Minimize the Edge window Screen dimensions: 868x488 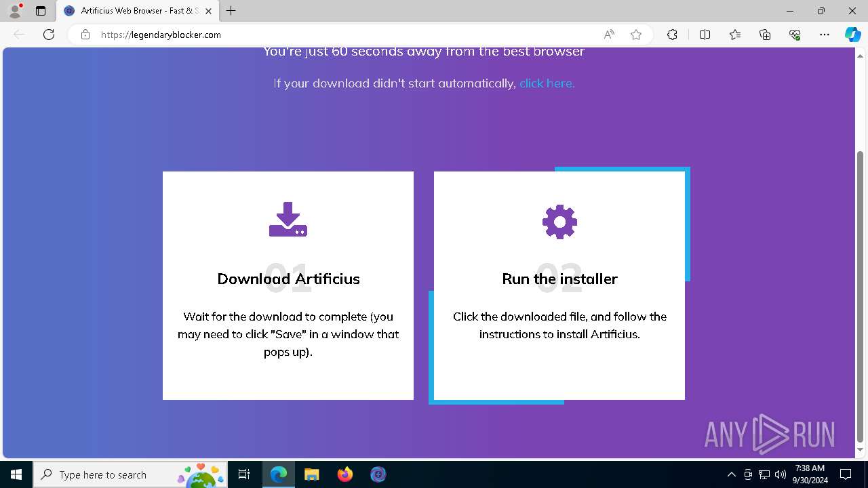(790, 11)
